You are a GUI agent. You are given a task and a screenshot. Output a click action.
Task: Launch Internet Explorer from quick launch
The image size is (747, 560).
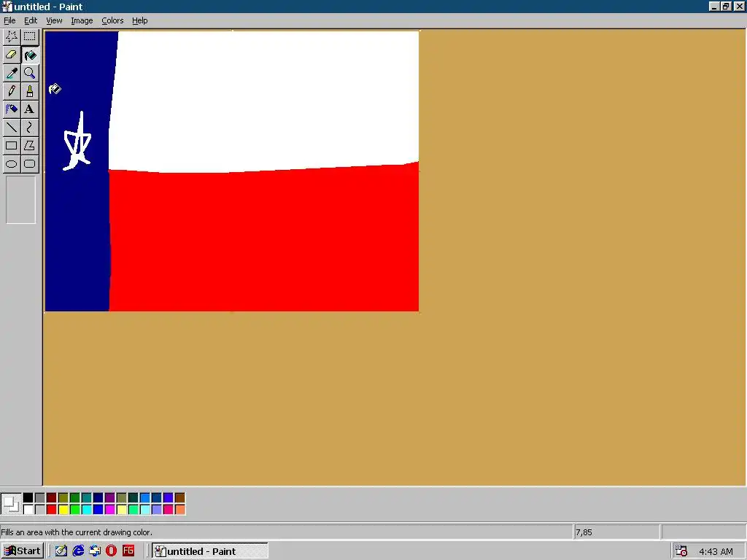coord(78,551)
